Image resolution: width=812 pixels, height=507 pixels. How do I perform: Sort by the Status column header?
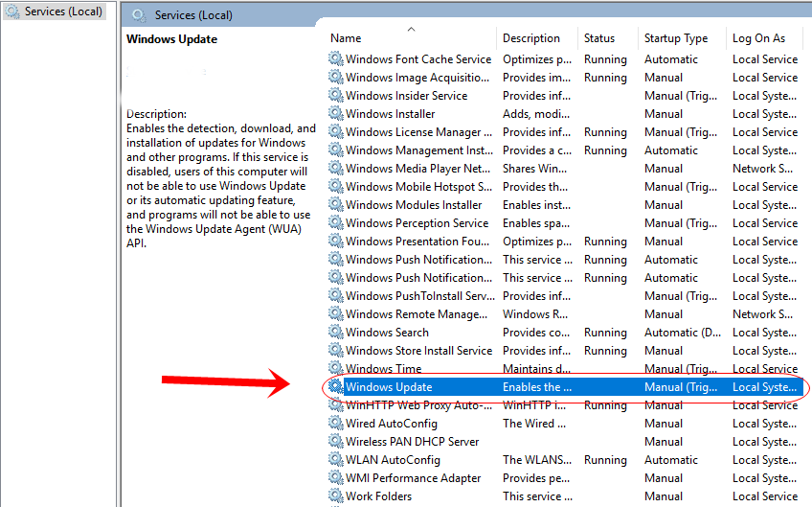[x=599, y=37]
